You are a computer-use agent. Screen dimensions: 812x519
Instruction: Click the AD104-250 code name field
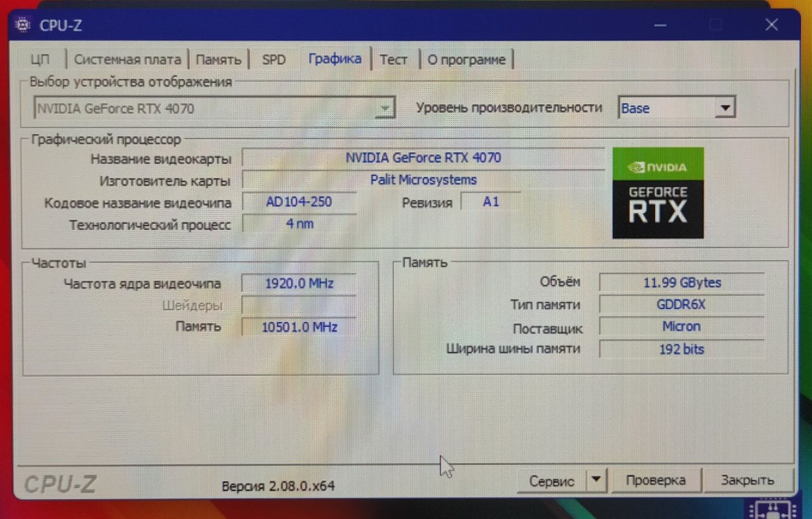pyautogui.click(x=299, y=202)
